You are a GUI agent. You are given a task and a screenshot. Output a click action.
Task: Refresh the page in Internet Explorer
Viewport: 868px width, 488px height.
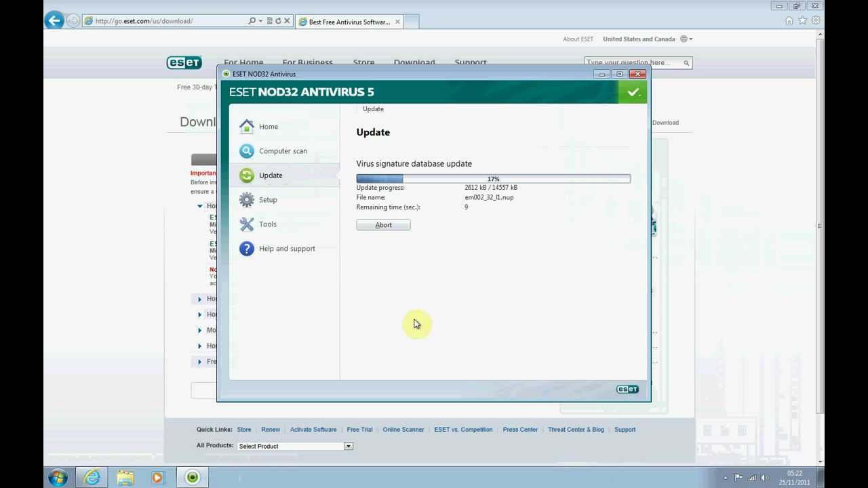278,21
